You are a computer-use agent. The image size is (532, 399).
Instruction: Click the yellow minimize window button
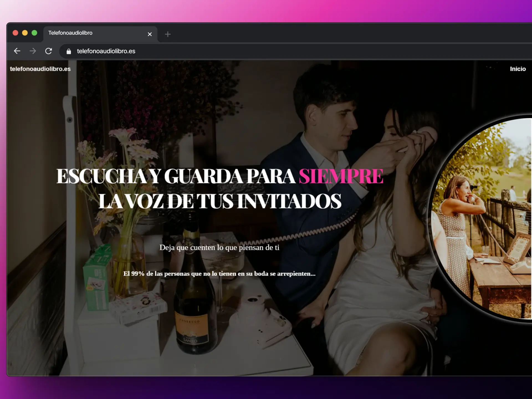pos(25,32)
